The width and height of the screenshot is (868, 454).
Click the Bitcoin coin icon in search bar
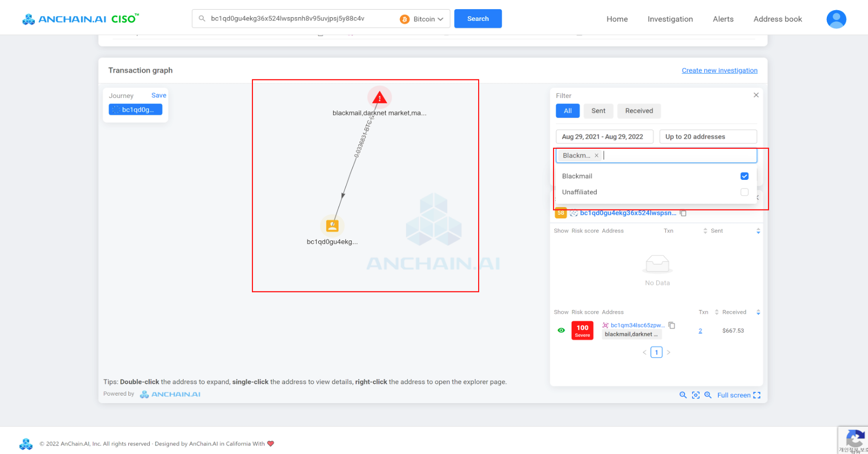point(405,19)
